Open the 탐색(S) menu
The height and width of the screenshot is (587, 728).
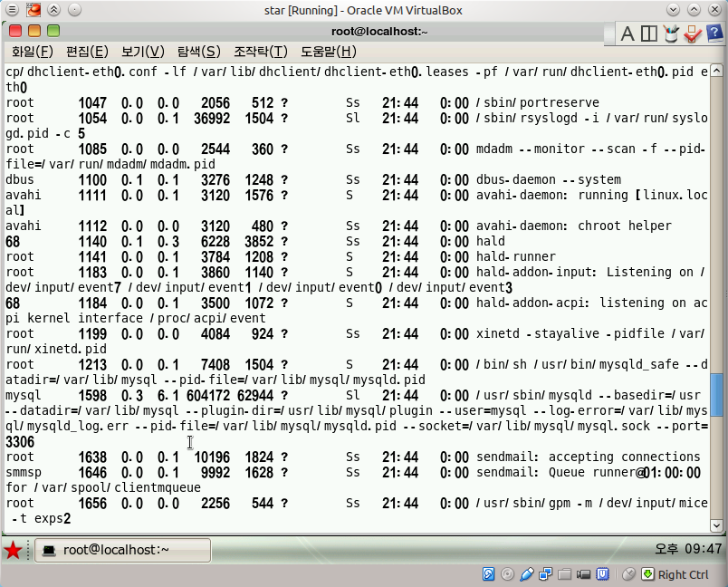coord(198,51)
